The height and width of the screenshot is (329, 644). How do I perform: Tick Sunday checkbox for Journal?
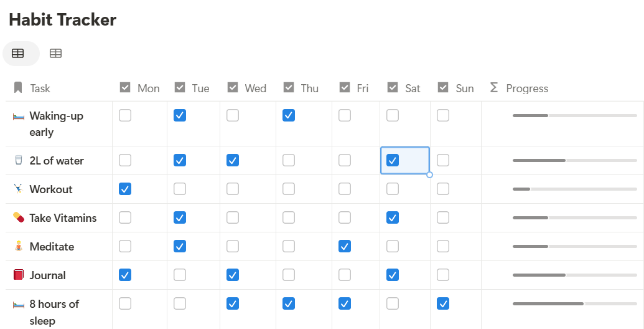pyautogui.click(x=443, y=275)
